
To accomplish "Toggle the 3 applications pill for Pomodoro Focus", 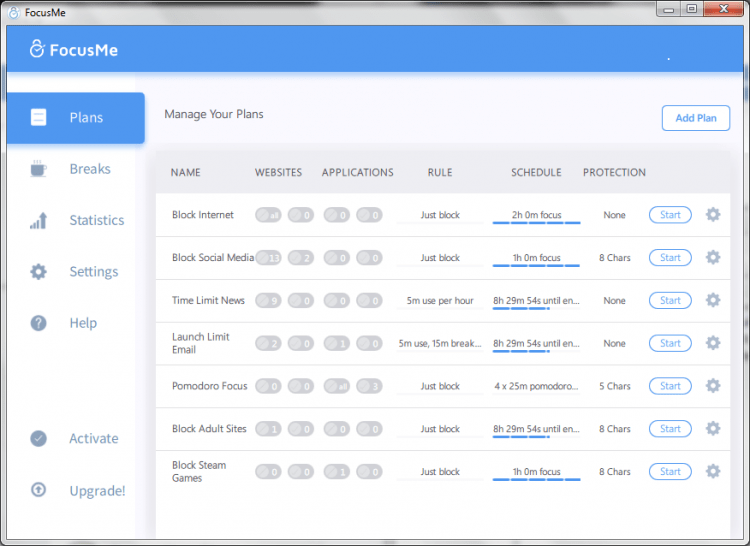I will pos(369,386).
